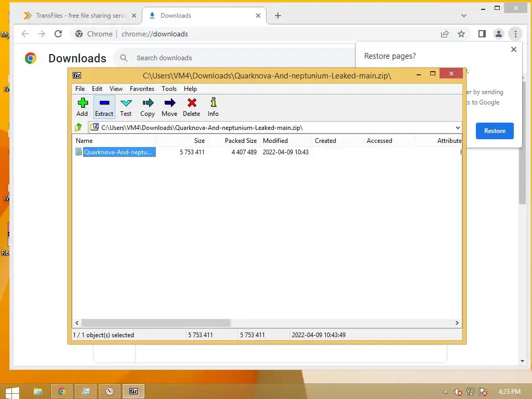The height and width of the screenshot is (399, 532).
Task: Open the Windows Start button
Action: click(x=12, y=392)
